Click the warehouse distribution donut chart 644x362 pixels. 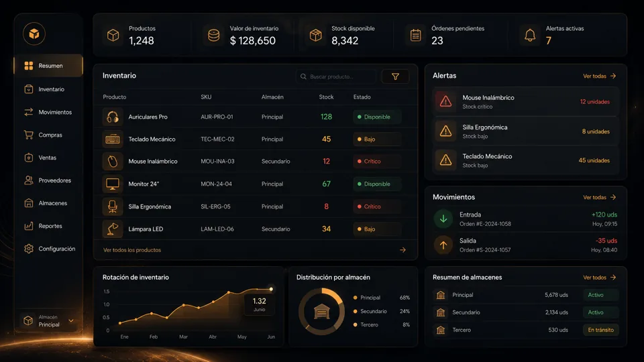click(x=321, y=312)
